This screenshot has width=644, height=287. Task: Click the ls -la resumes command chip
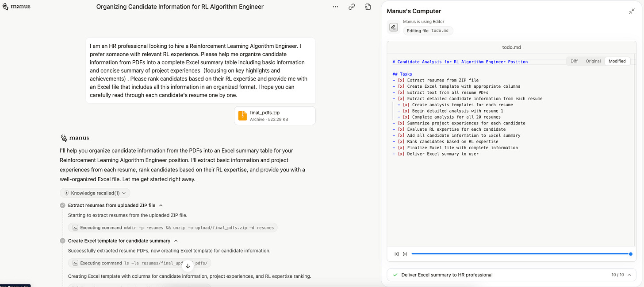click(x=139, y=263)
